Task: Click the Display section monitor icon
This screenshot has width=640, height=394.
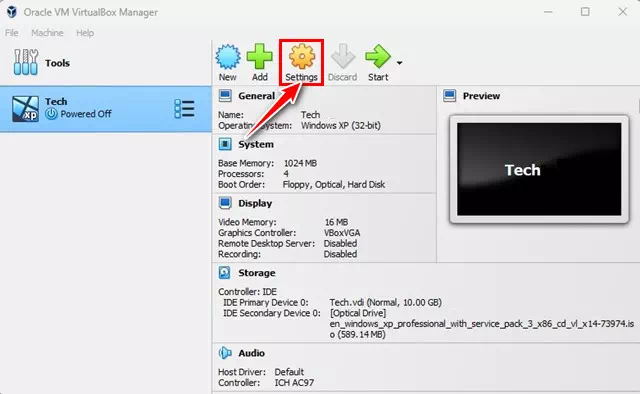Action: (x=225, y=203)
